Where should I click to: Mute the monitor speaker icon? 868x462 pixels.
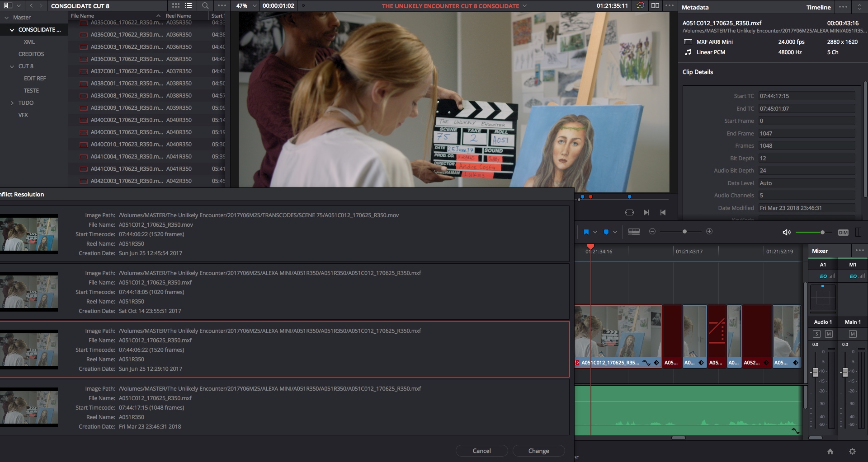point(787,232)
